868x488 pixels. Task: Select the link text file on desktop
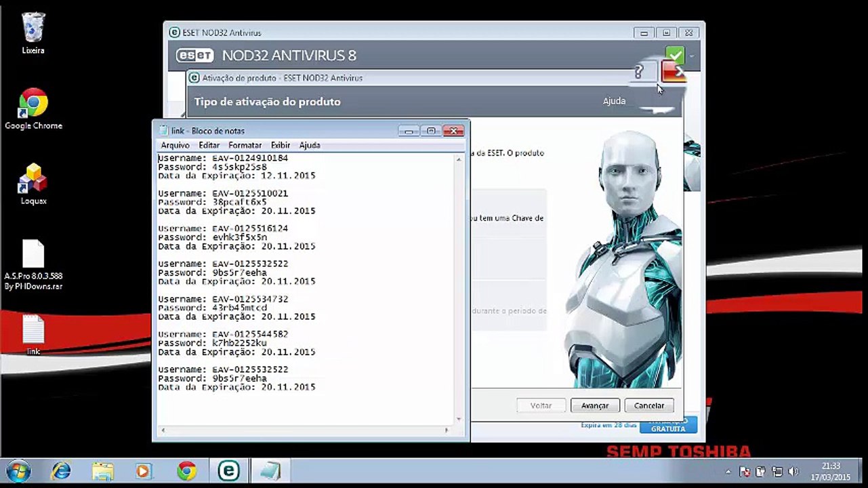click(33, 335)
